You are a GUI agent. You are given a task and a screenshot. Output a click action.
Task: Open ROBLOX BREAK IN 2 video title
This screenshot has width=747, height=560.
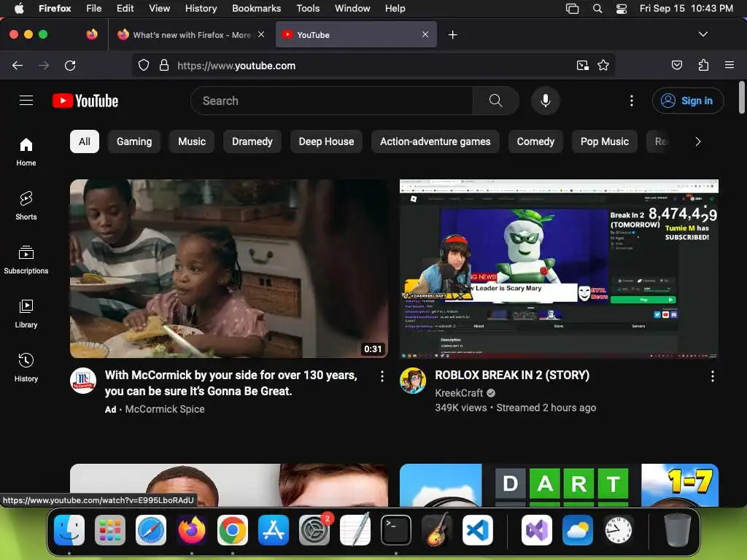coord(512,376)
